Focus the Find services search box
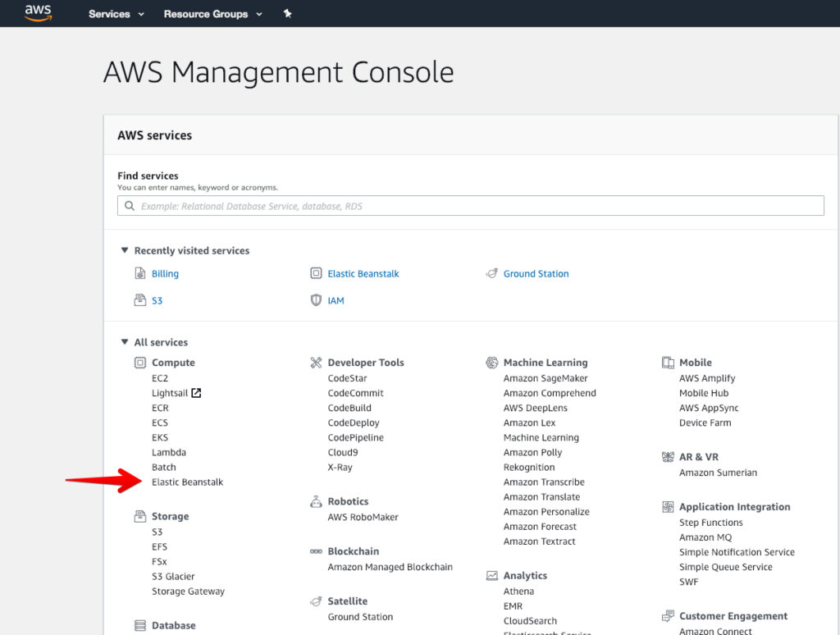The width and height of the screenshot is (840, 635). coord(470,206)
